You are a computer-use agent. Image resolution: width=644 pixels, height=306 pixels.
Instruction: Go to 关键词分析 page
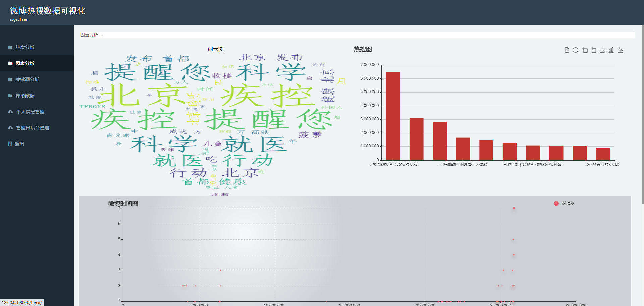[x=37, y=79]
